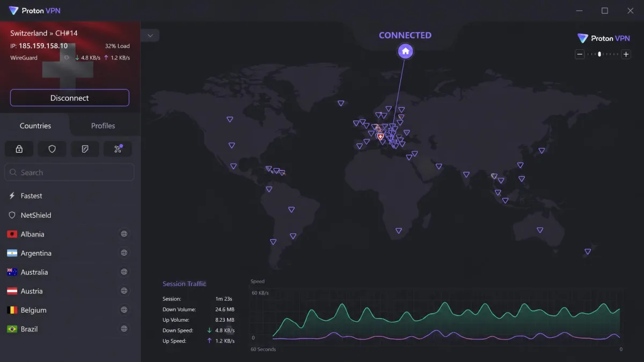Click the Session Traffic heading

pos(184,284)
